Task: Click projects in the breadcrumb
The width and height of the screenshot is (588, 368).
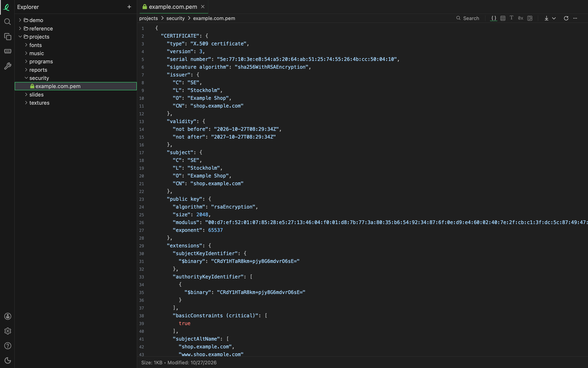Action: point(148,18)
